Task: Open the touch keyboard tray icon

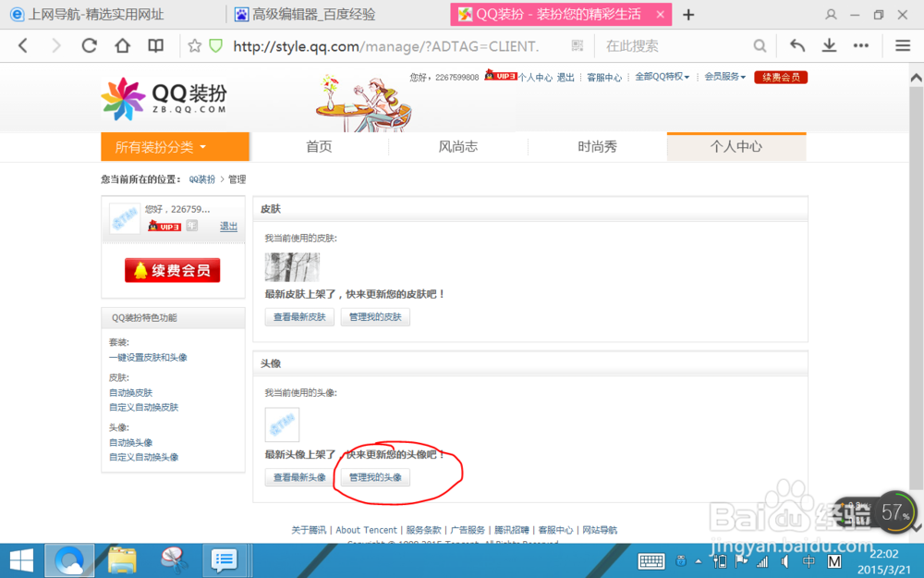Action: (651, 561)
